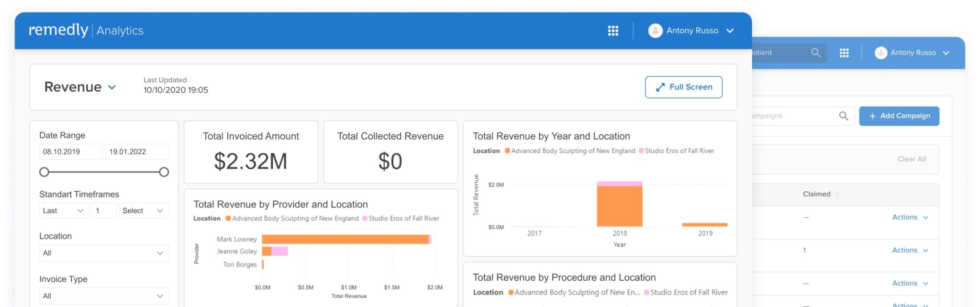The width and height of the screenshot is (980, 307).
Task: Click Antony Russo avatar in Analytics header
Action: (655, 31)
